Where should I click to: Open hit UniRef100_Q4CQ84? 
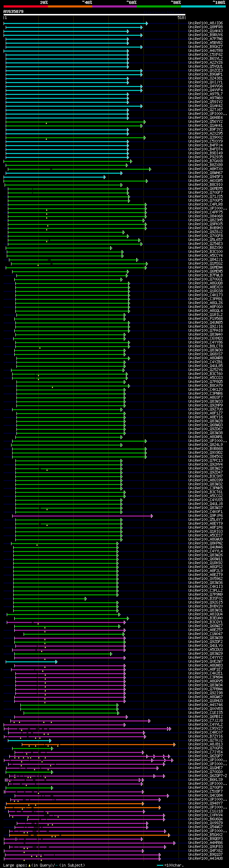click(x=205, y=796)
